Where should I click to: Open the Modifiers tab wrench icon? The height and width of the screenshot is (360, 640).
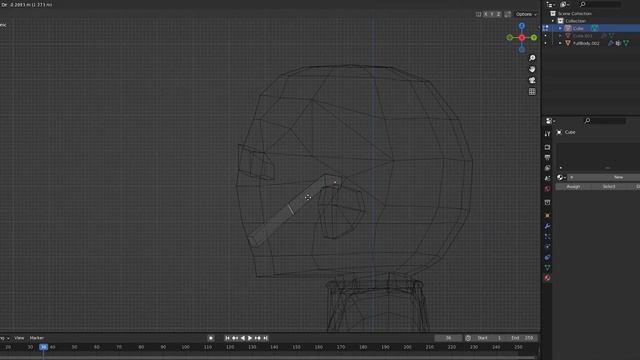547,226
